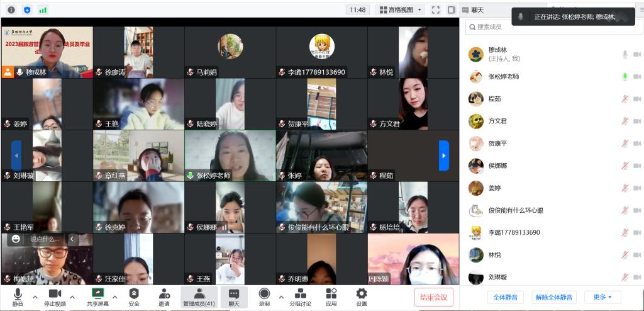Expand audio options arrow beside 静音

(35, 297)
